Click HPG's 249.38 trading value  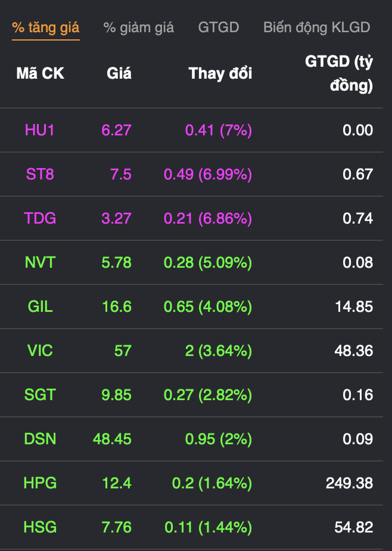click(349, 483)
